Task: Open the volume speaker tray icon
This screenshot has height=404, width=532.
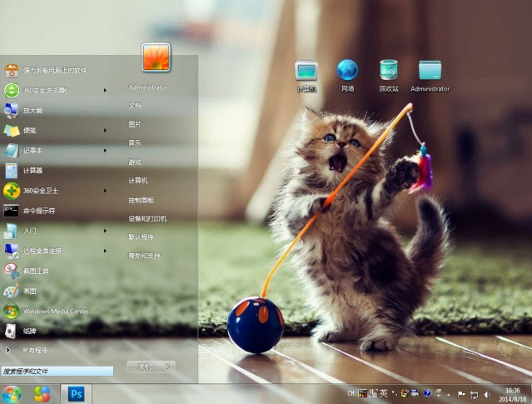Action: coord(487,395)
